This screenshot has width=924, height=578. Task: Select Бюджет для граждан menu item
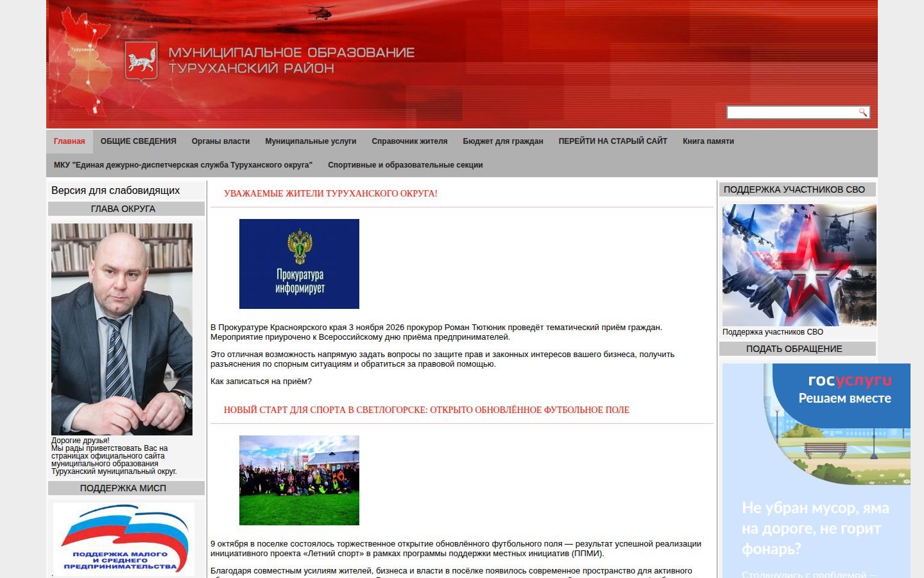point(503,141)
